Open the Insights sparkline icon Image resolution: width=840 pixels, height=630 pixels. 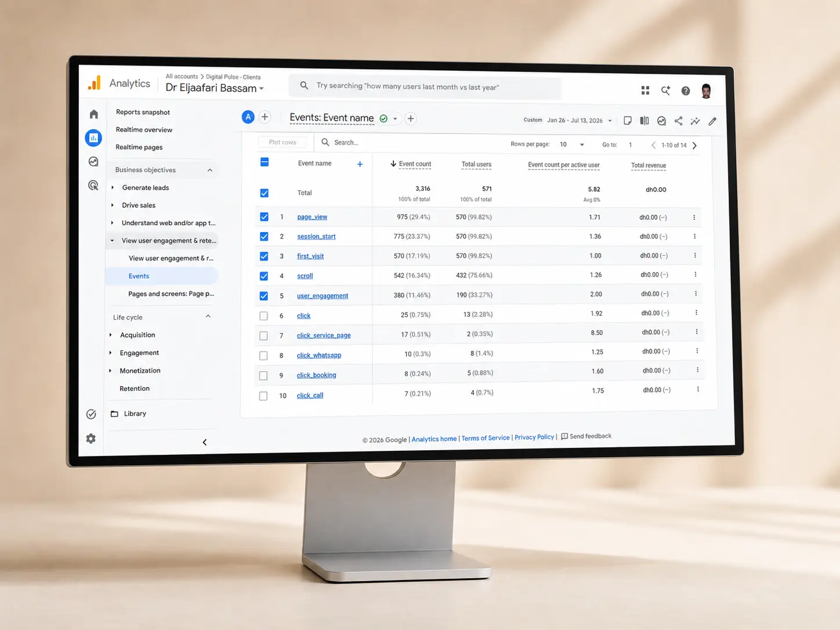[x=695, y=121]
